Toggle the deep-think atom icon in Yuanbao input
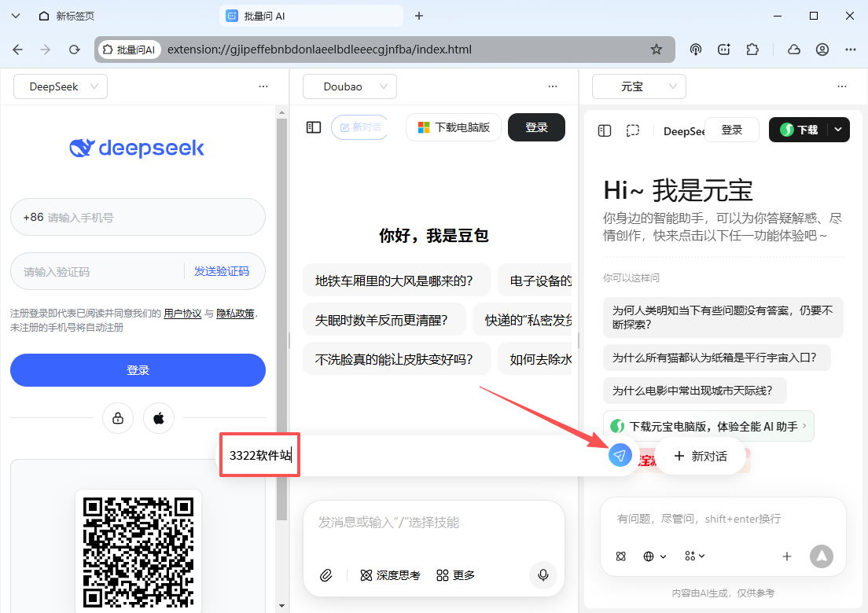This screenshot has width=868, height=613. 620,556
